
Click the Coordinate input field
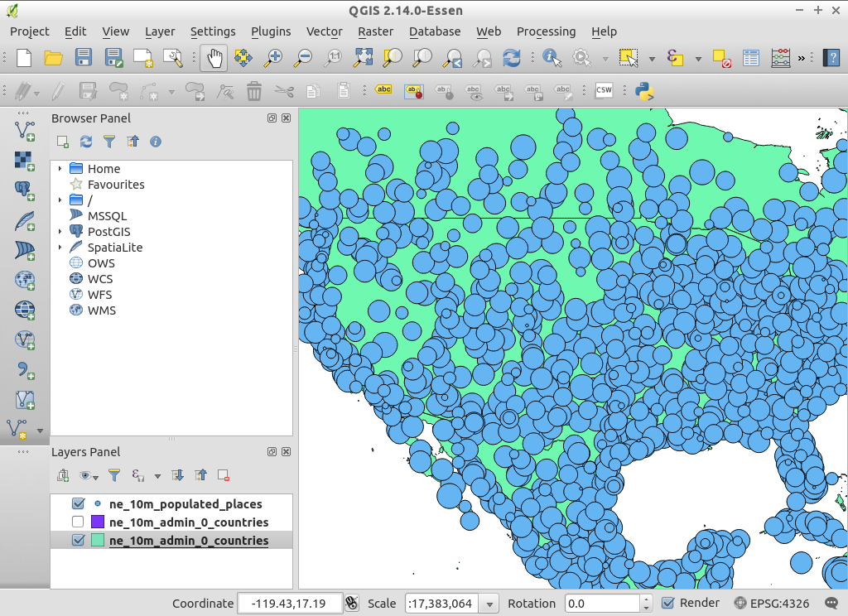(290, 603)
